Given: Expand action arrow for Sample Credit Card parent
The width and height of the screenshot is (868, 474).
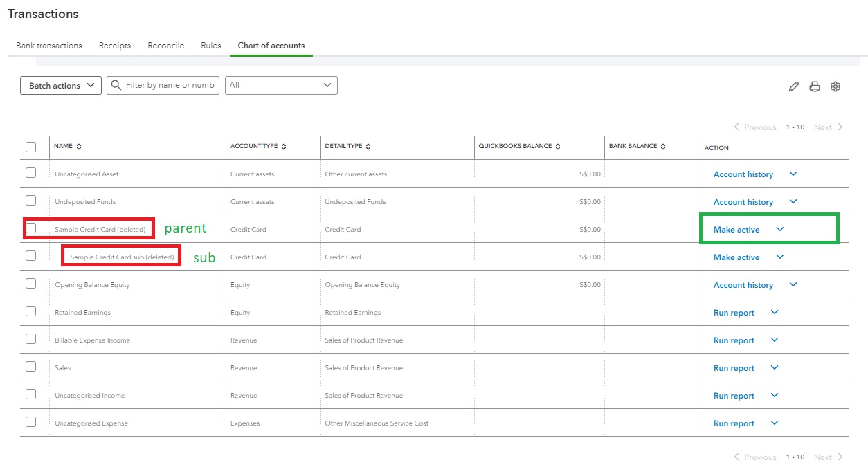Looking at the screenshot, I should pyautogui.click(x=780, y=230).
